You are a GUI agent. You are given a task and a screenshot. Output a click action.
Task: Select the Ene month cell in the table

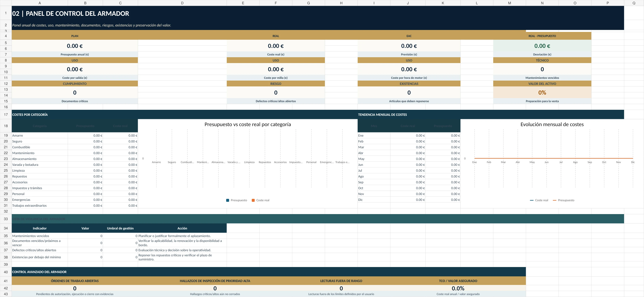point(374,135)
